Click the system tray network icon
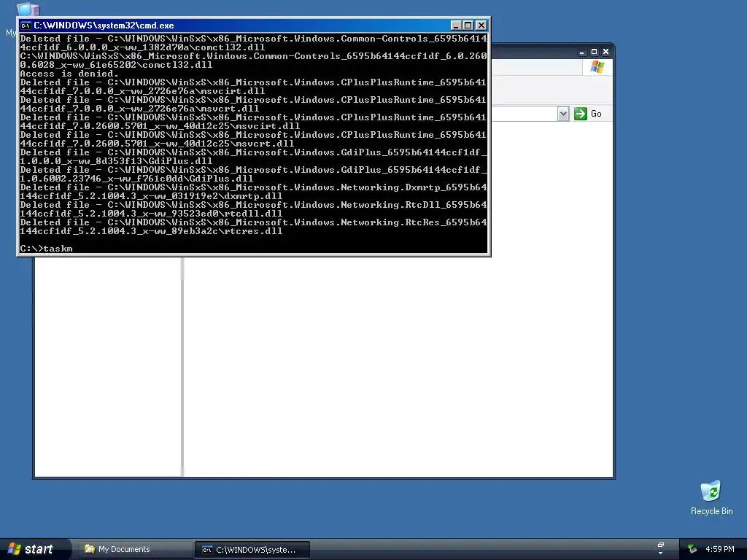This screenshot has height=560, width=747. tap(692, 550)
